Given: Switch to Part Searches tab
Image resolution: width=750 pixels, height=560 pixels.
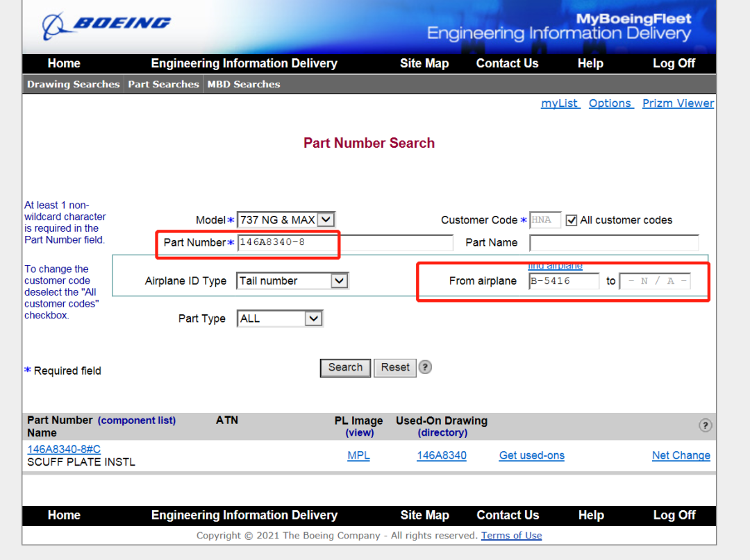Looking at the screenshot, I should pos(163,84).
